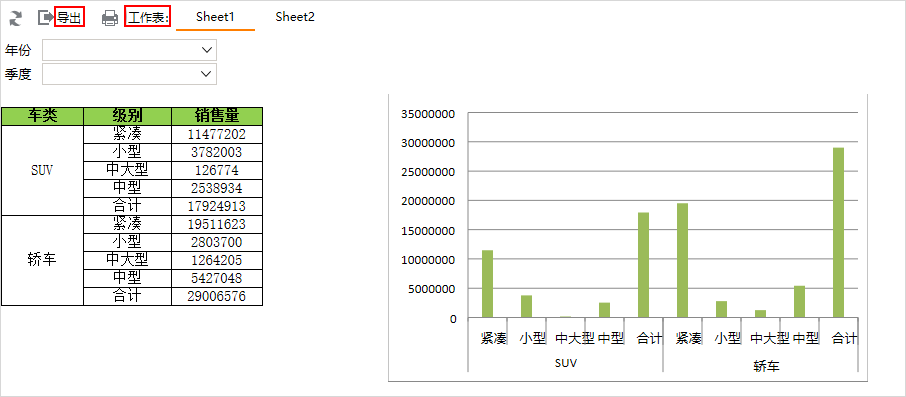Click the 工作表 label

coord(148,17)
